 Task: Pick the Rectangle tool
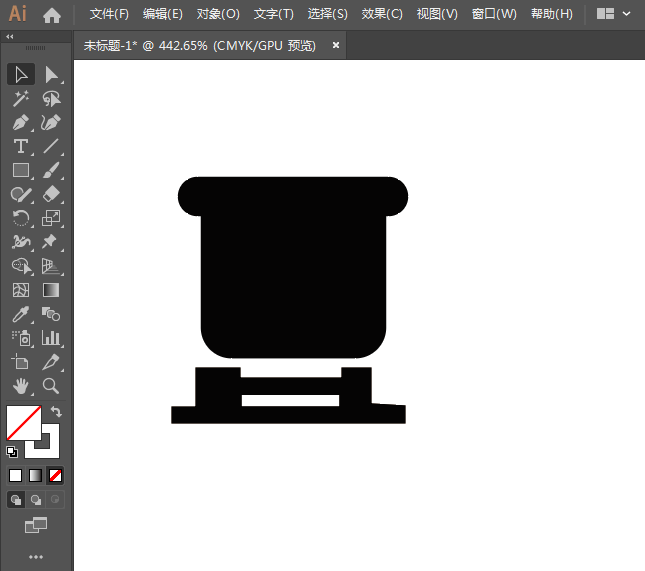point(20,170)
